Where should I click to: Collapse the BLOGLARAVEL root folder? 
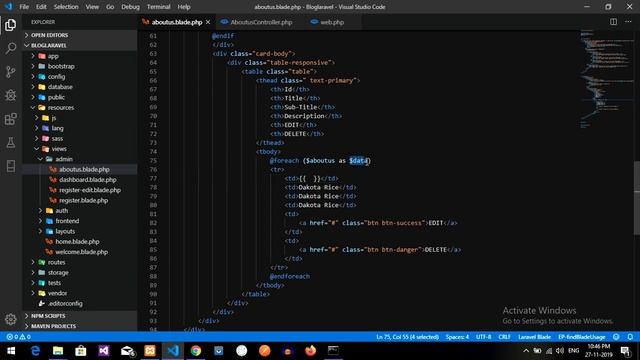[80, 45]
